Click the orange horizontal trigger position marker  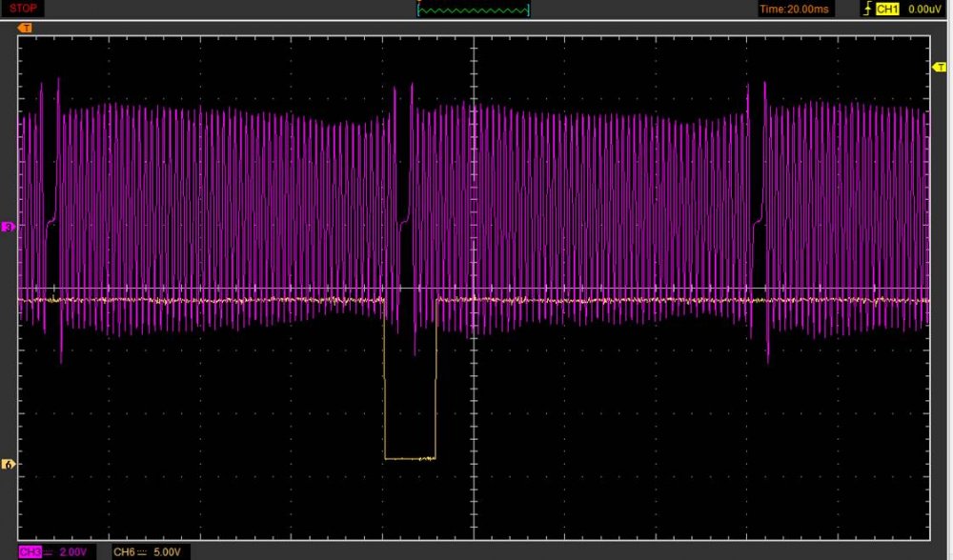point(26,28)
